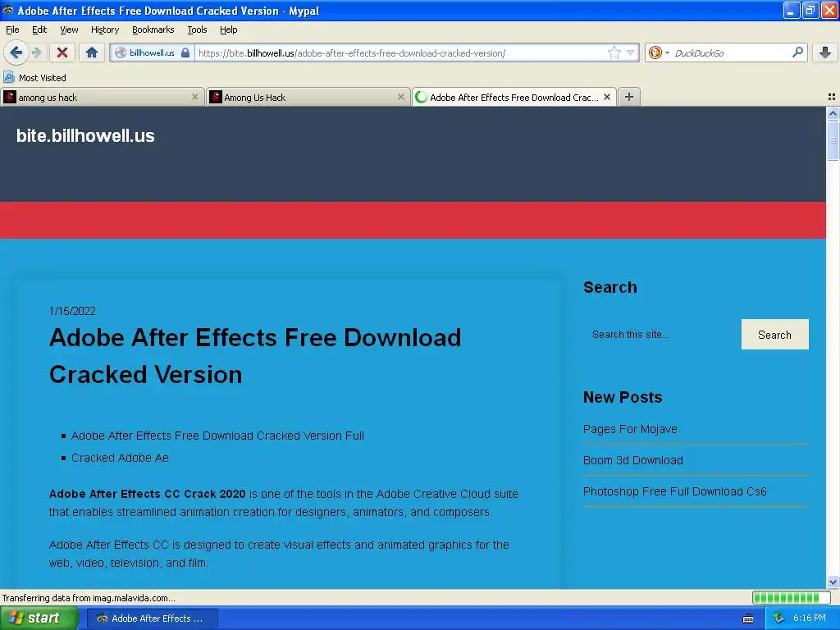Open the Help menu

tap(228, 30)
